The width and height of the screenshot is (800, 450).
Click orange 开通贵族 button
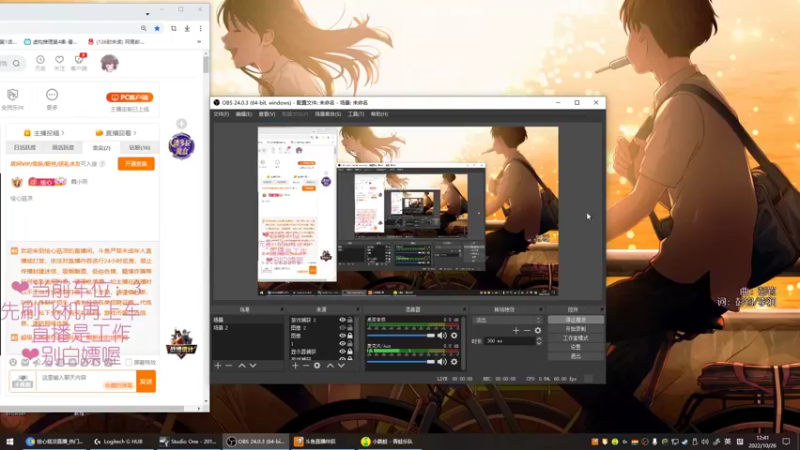coord(136,164)
